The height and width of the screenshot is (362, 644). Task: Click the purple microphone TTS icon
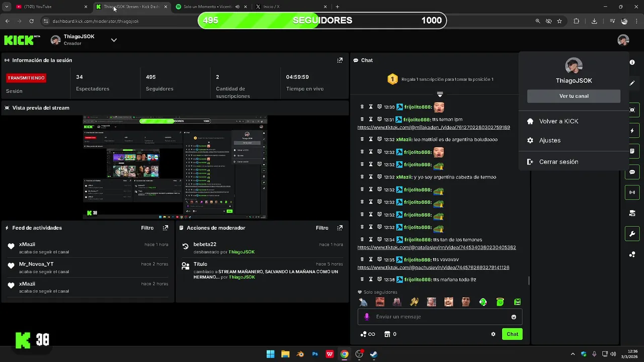367,317
